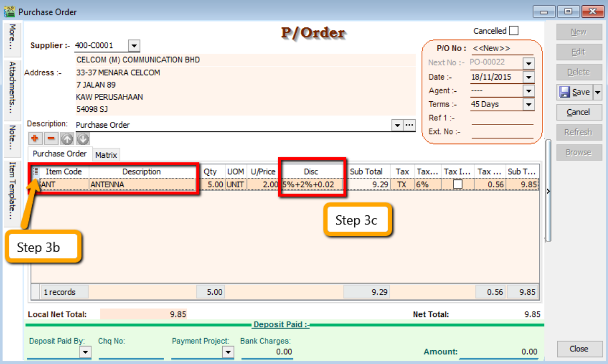Open the Terms dropdown showing 45 Days

point(529,104)
